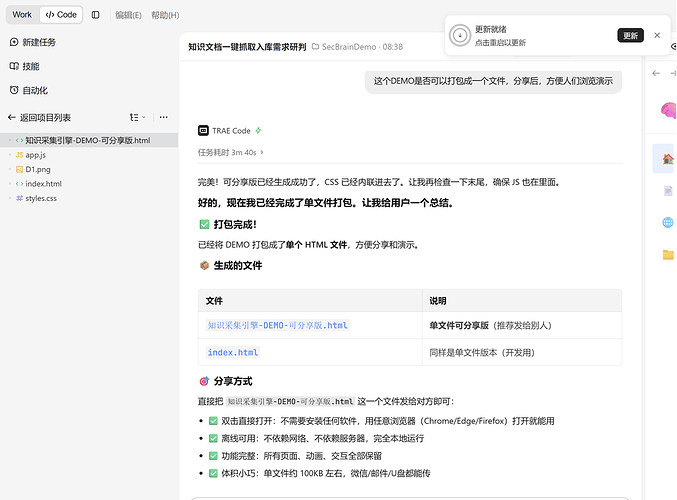Click the JS icon next to app.js

(x=19, y=155)
